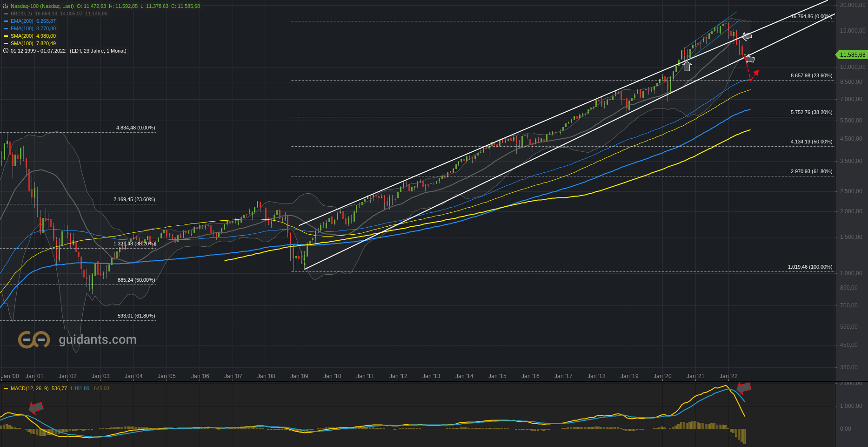
Task: Click the 350,00 price axis label
Action: tap(849, 367)
